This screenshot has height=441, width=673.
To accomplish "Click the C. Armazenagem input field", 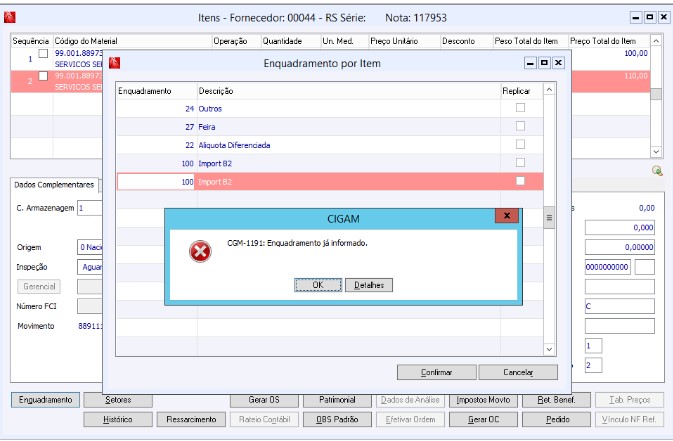I will (90, 208).
